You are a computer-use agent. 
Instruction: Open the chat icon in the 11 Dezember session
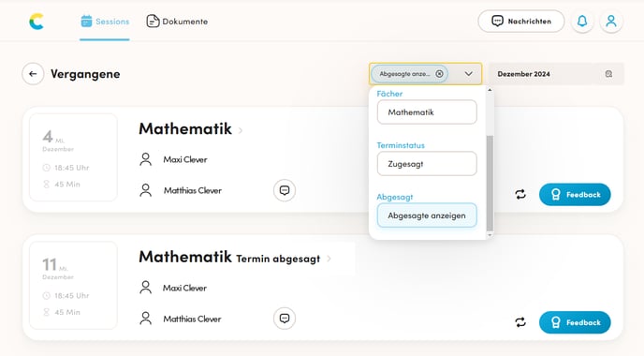(x=285, y=319)
